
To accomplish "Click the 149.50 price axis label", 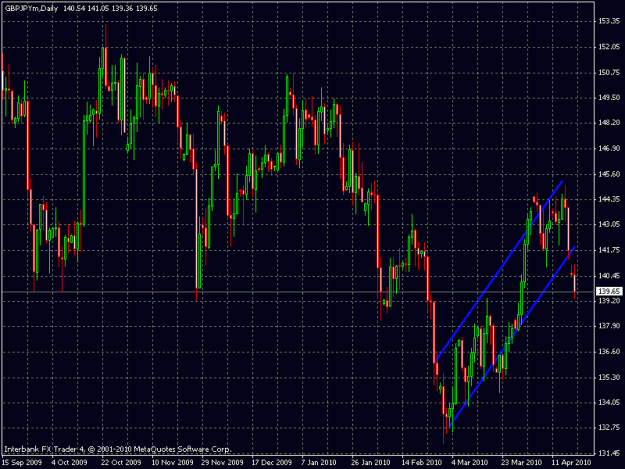I will [609, 98].
